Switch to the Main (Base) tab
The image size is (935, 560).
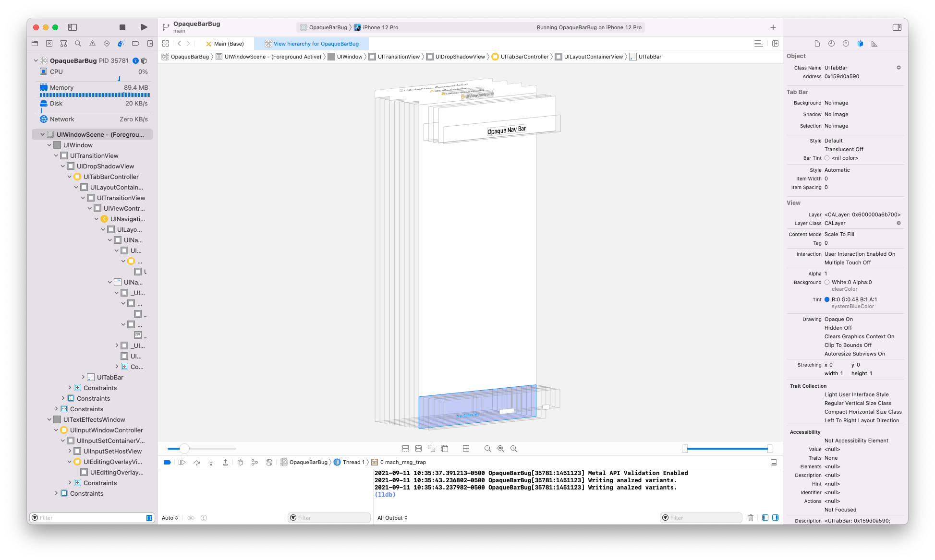tap(225, 44)
